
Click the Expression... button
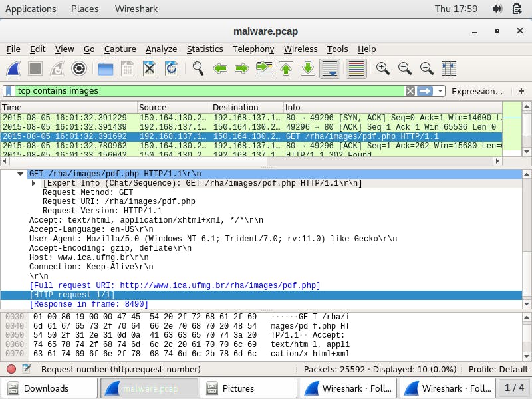(477, 91)
